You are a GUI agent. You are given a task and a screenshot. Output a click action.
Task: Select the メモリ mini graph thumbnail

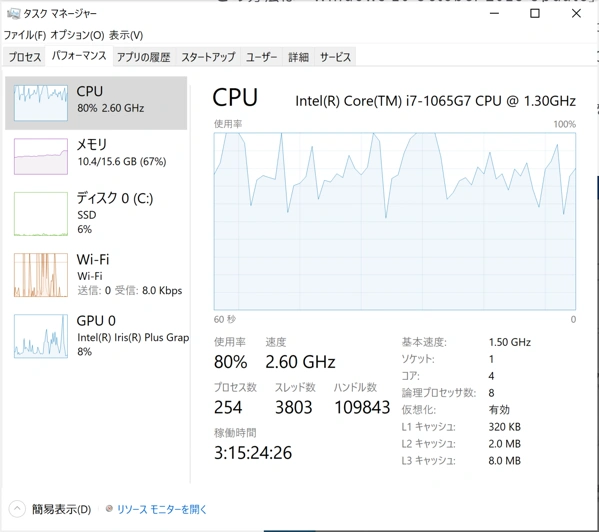click(x=41, y=157)
